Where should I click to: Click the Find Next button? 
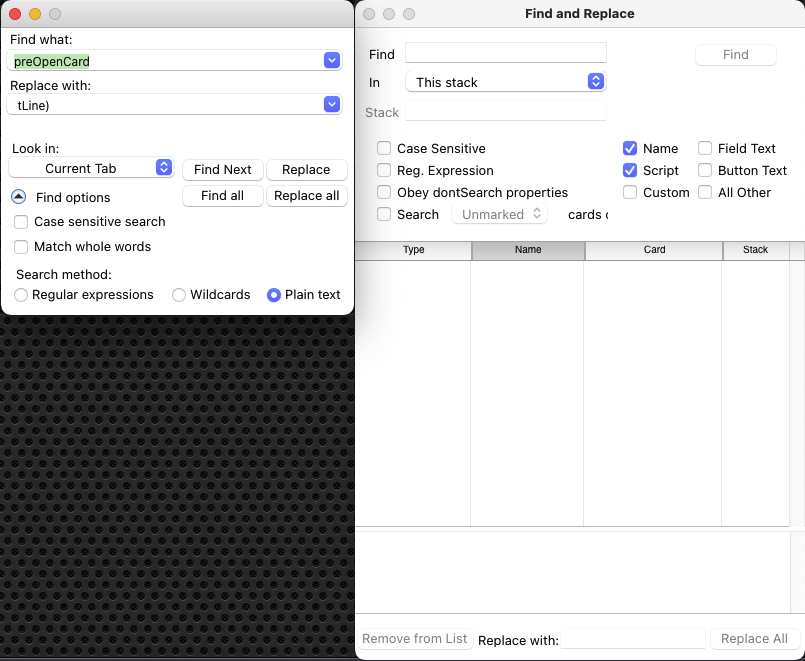223,170
